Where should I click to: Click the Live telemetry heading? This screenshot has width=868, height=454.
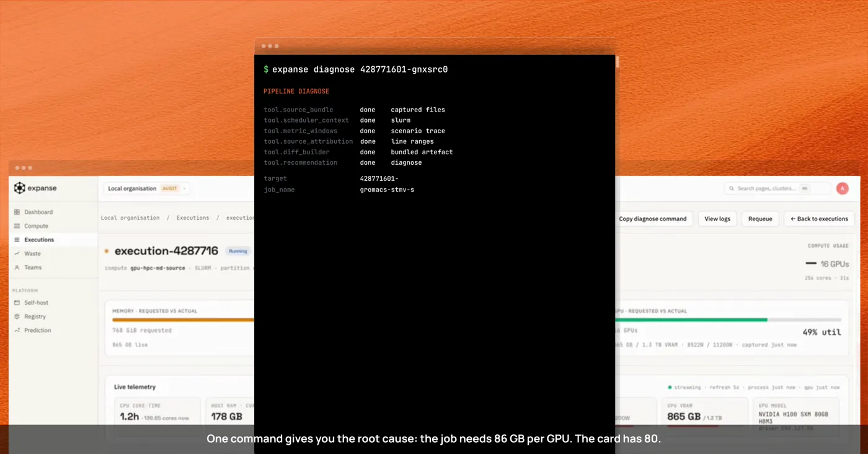click(x=135, y=387)
